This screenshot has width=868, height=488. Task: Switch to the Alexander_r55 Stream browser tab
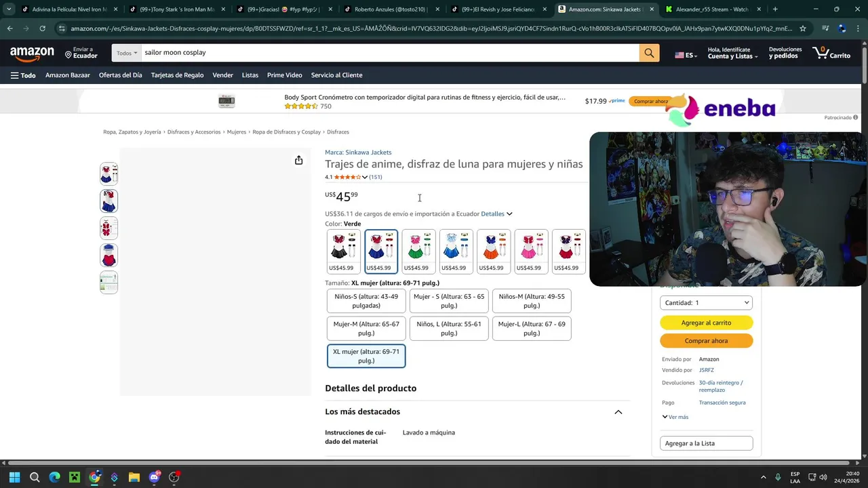click(x=712, y=9)
